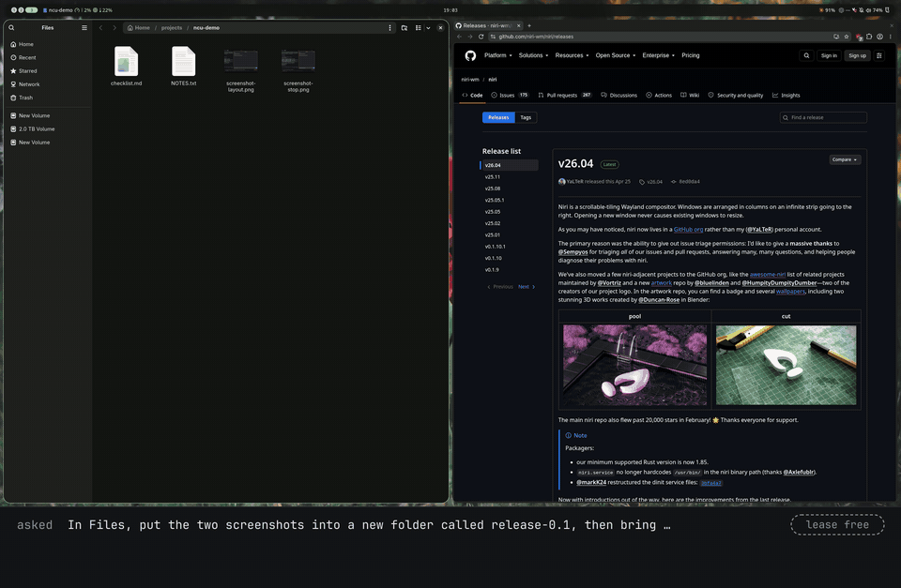
Task: Switch to the Discussions tab
Action: tap(618, 96)
